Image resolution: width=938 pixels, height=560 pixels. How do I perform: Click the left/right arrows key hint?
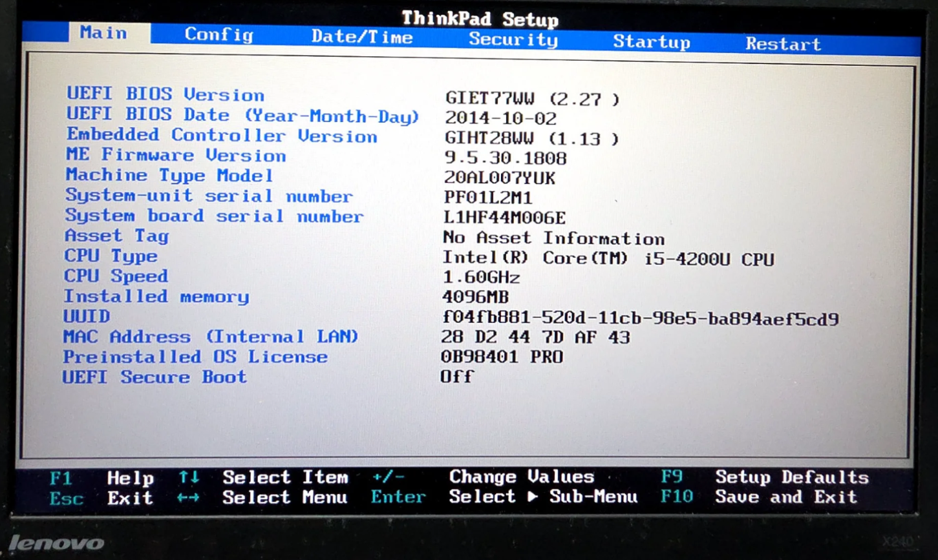(188, 497)
